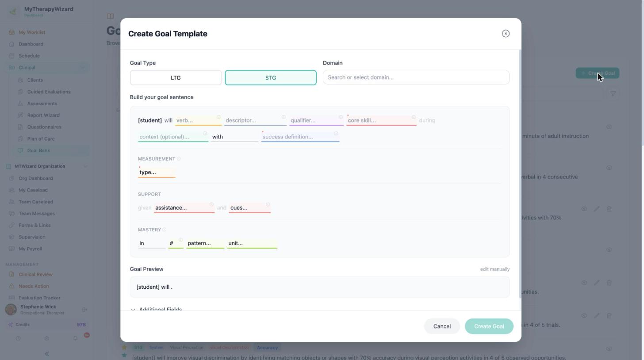The width and height of the screenshot is (644, 360).
Task: Click the notifications bell icon
Action: (76, 338)
